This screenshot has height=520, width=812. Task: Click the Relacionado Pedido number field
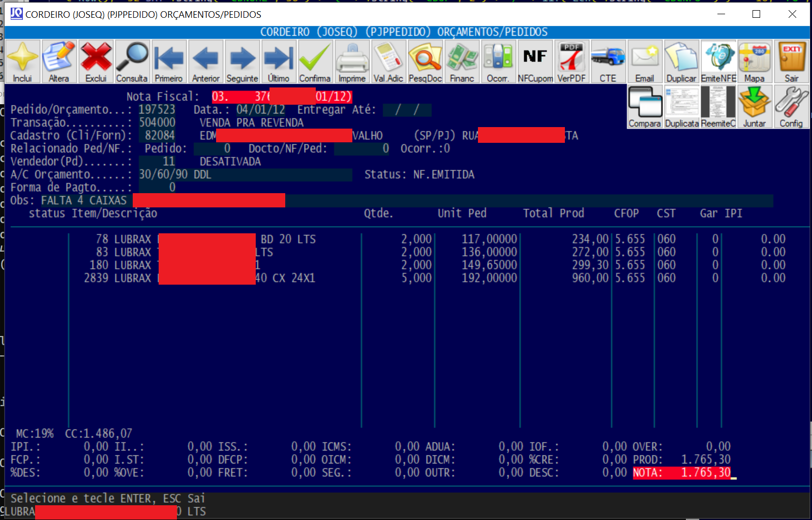click(213, 149)
